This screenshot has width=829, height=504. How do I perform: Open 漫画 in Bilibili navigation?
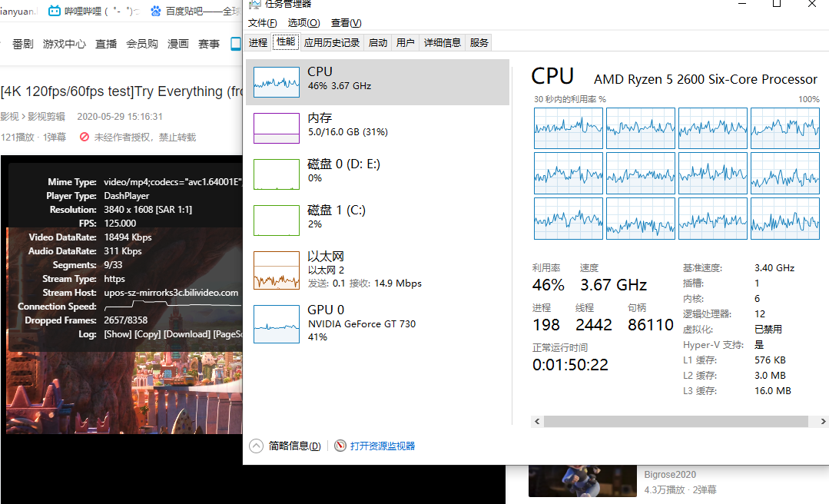click(x=178, y=44)
